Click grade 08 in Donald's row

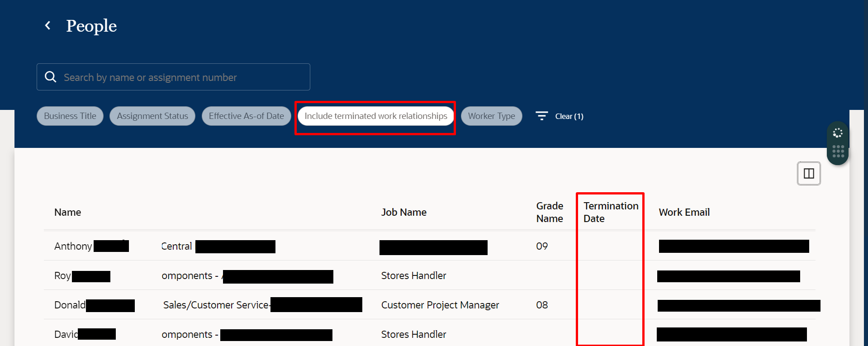542,305
